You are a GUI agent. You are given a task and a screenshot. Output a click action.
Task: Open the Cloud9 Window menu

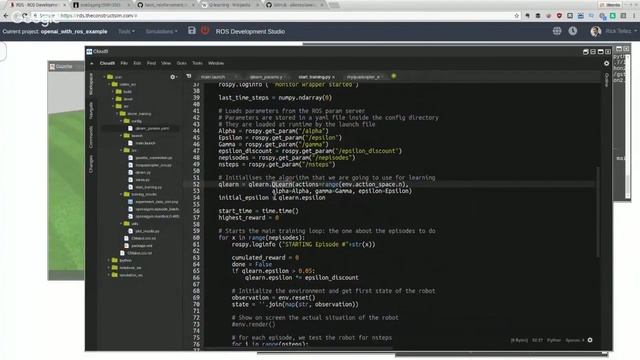(216, 63)
